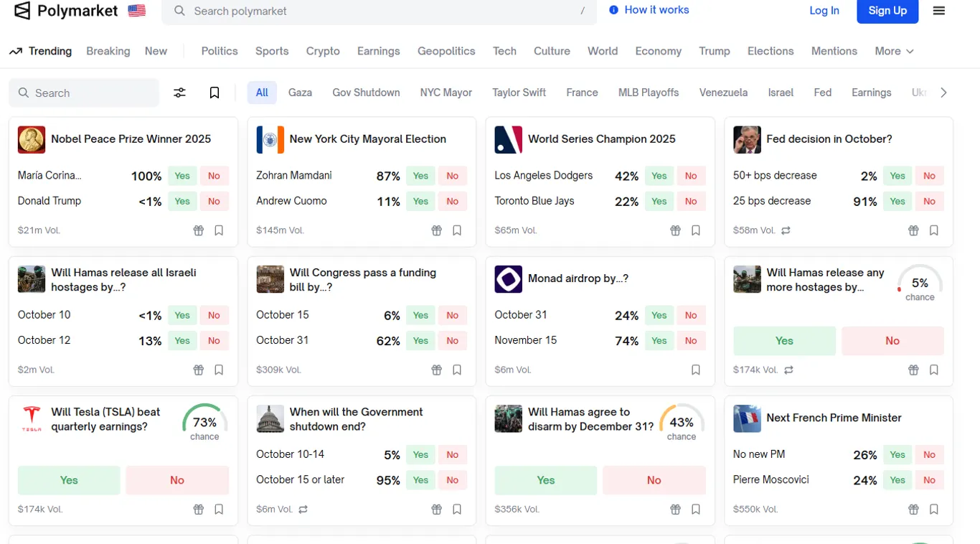Screen dimensions: 980x544
Task: Open the hamburger menu icon
Action: (938, 11)
